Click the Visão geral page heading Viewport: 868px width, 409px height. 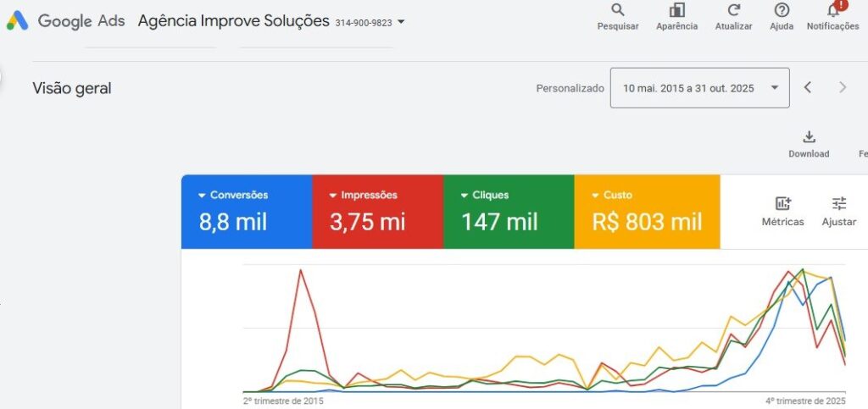(x=72, y=88)
